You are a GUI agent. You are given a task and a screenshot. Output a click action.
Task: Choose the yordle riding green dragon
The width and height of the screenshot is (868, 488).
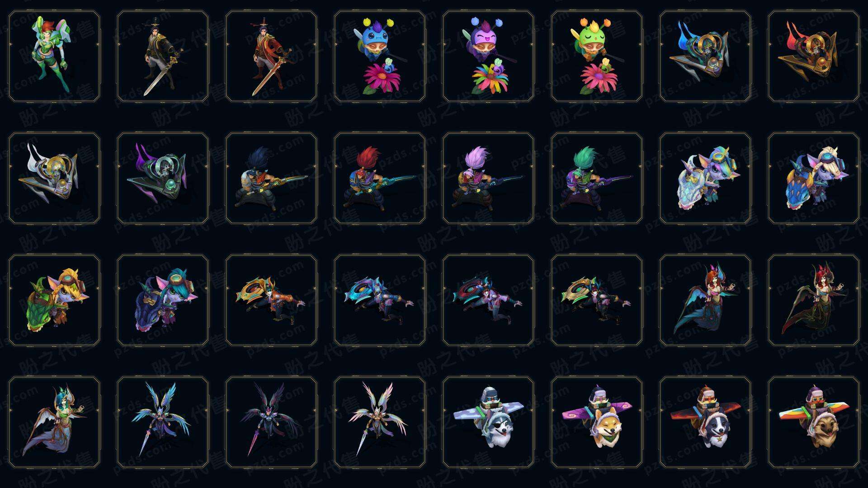pos(54,300)
